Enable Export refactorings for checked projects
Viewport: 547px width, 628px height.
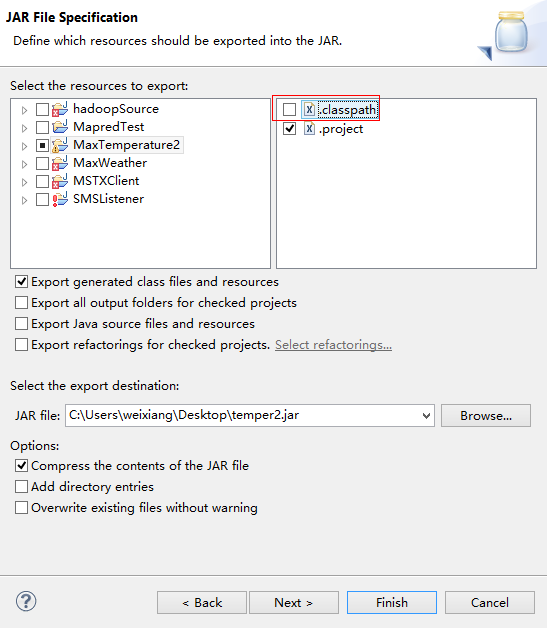(21, 344)
